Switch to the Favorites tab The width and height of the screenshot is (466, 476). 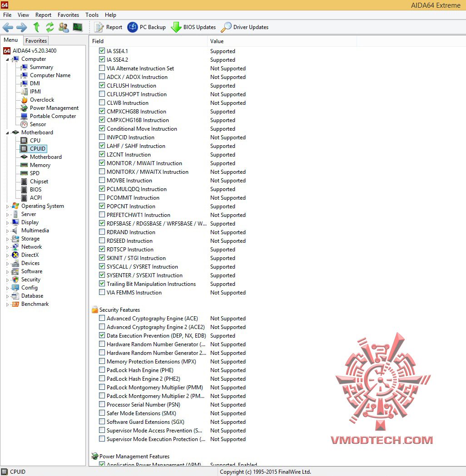click(x=36, y=41)
